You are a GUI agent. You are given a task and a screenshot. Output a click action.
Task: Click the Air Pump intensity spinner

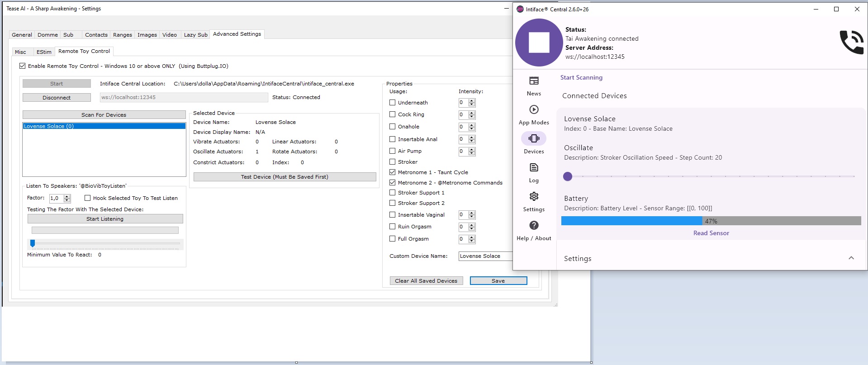(x=467, y=152)
